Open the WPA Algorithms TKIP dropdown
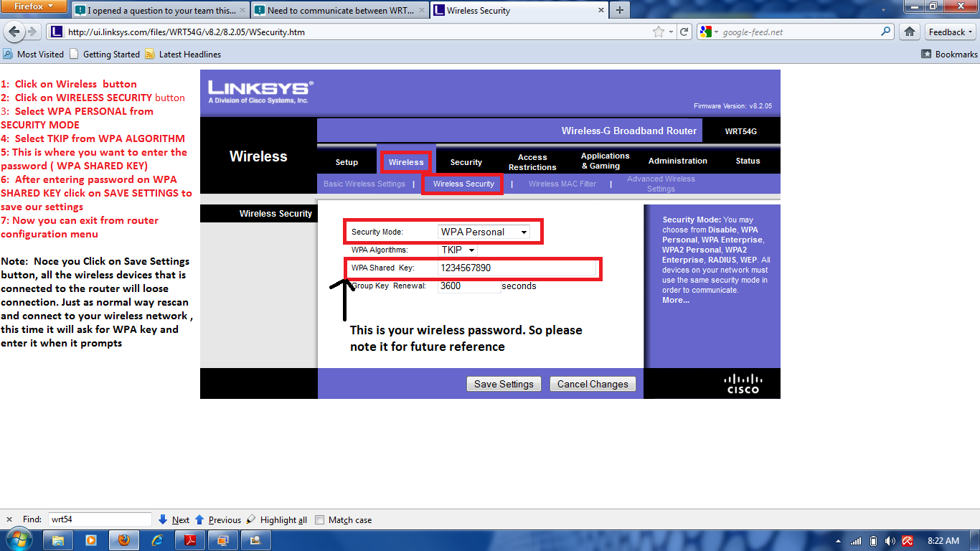 pyautogui.click(x=458, y=250)
